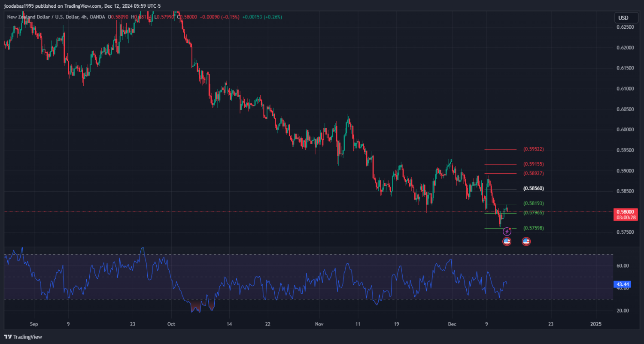Viewport: 644px width, 344px height.
Task: Select the green 0.58193 support label
Action: tap(533, 203)
